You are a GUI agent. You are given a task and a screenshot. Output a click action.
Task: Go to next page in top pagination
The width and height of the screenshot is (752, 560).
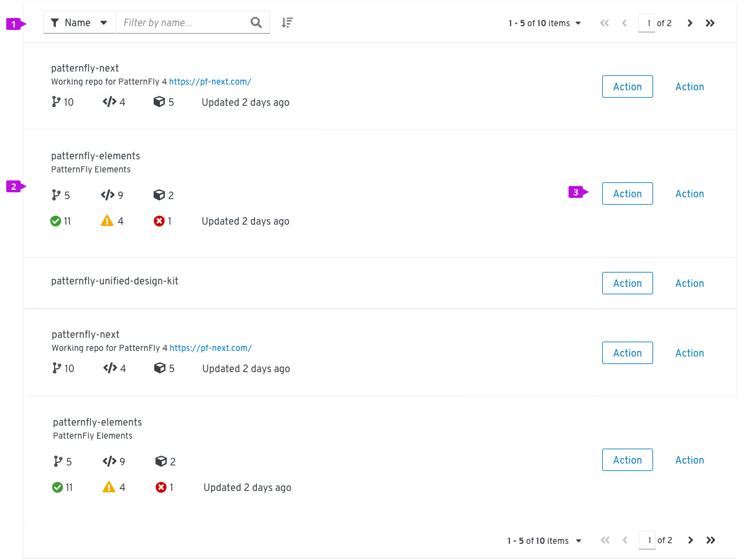[690, 23]
